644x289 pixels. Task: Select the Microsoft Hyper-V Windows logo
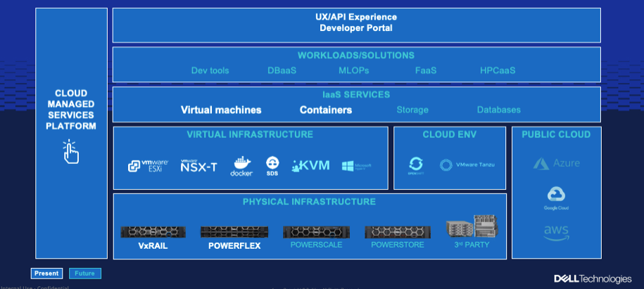coord(357,166)
